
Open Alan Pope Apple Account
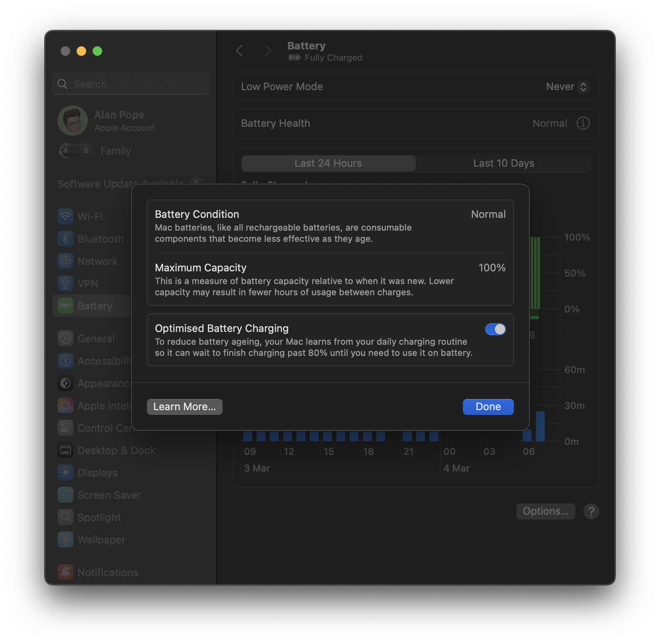pyautogui.click(x=119, y=121)
